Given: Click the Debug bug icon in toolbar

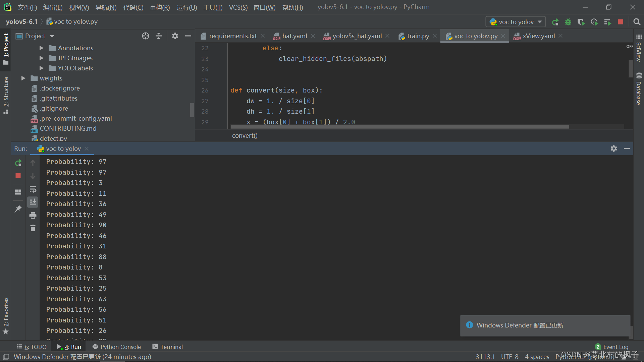Looking at the screenshot, I should [568, 22].
